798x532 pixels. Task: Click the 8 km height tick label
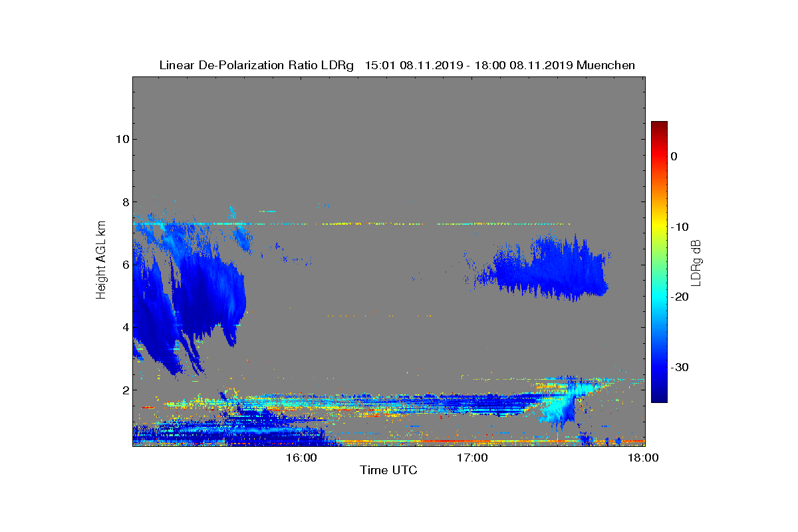point(125,201)
